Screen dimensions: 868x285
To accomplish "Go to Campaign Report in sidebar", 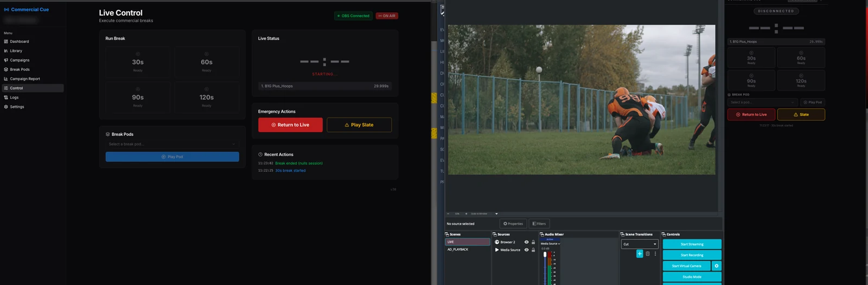I will pos(22,79).
